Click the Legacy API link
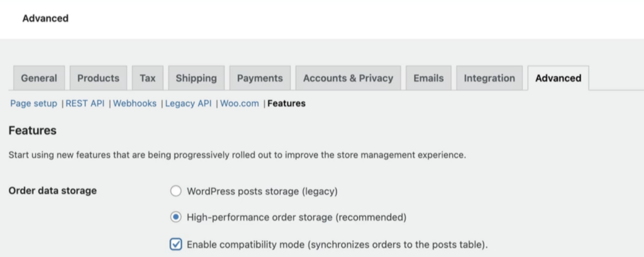 tap(188, 104)
